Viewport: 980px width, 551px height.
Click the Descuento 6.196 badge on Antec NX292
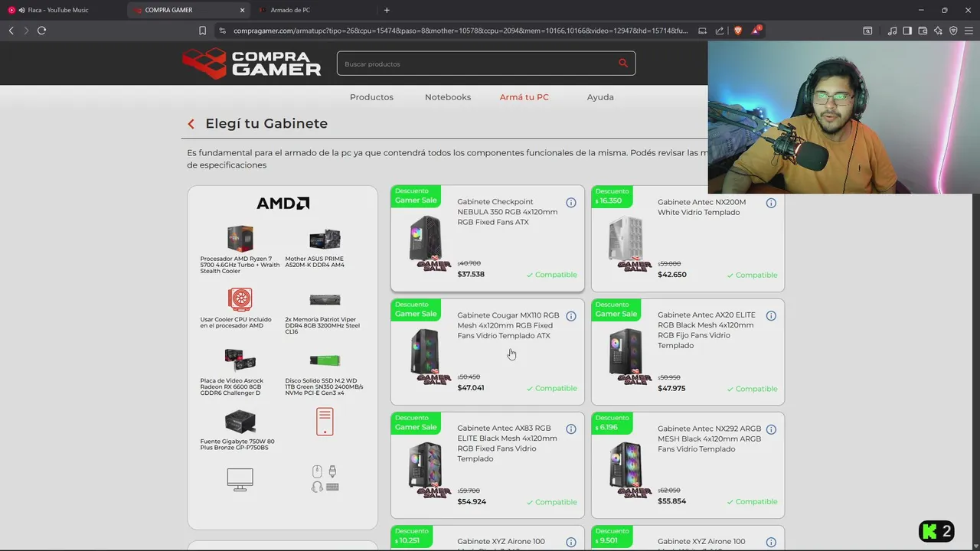[x=612, y=422]
